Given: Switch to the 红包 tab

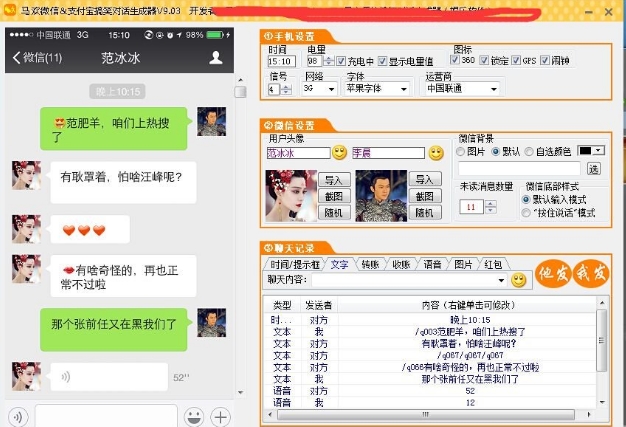Looking at the screenshot, I should point(493,264).
